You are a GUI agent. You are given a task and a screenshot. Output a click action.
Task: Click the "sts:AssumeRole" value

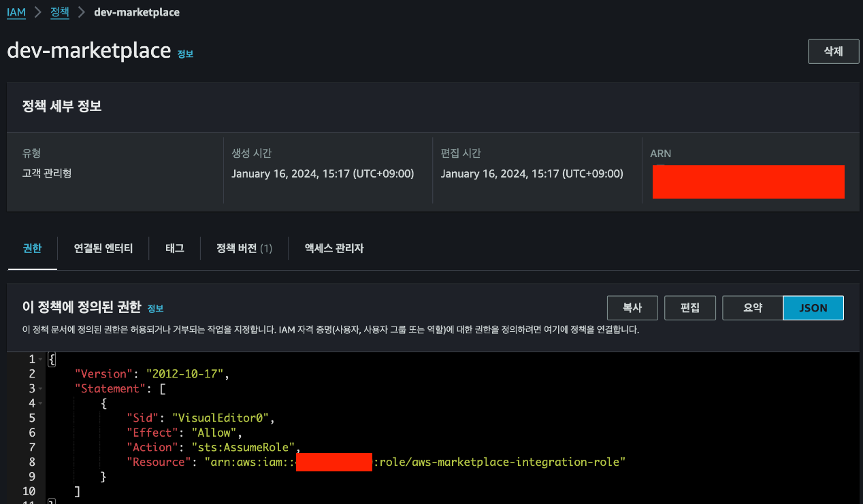[243, 447]
